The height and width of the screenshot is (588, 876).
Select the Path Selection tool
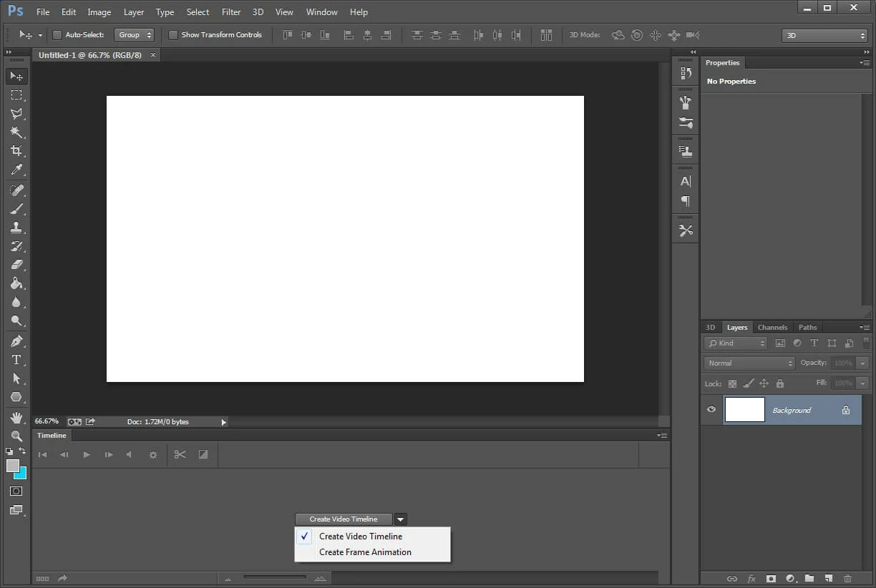pyautogui.click(x=16, y=378)
